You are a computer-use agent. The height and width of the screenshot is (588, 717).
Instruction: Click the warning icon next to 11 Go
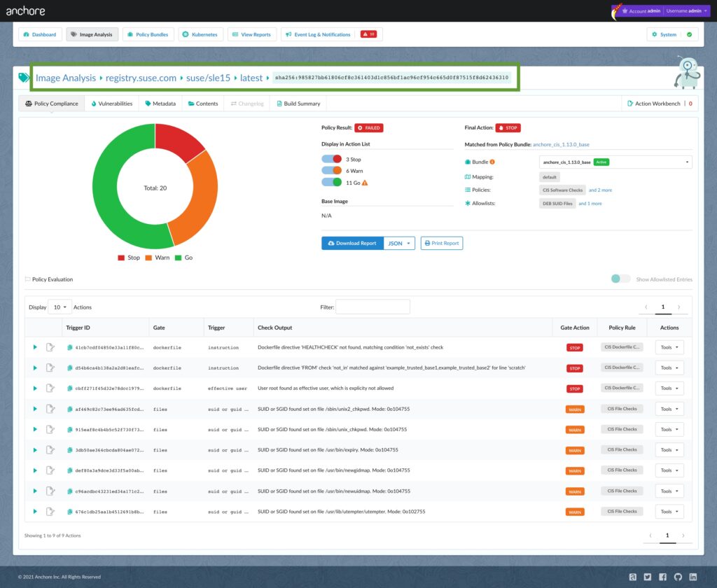365,183
